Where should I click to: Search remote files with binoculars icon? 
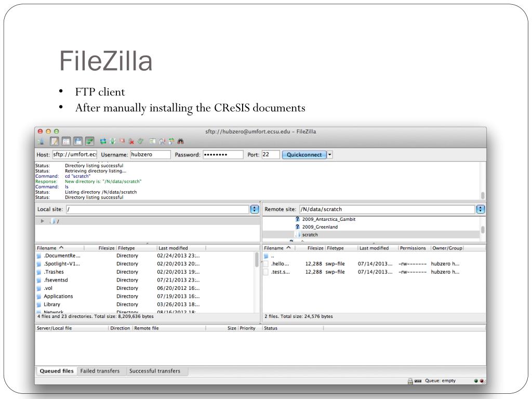click(180, 141)
